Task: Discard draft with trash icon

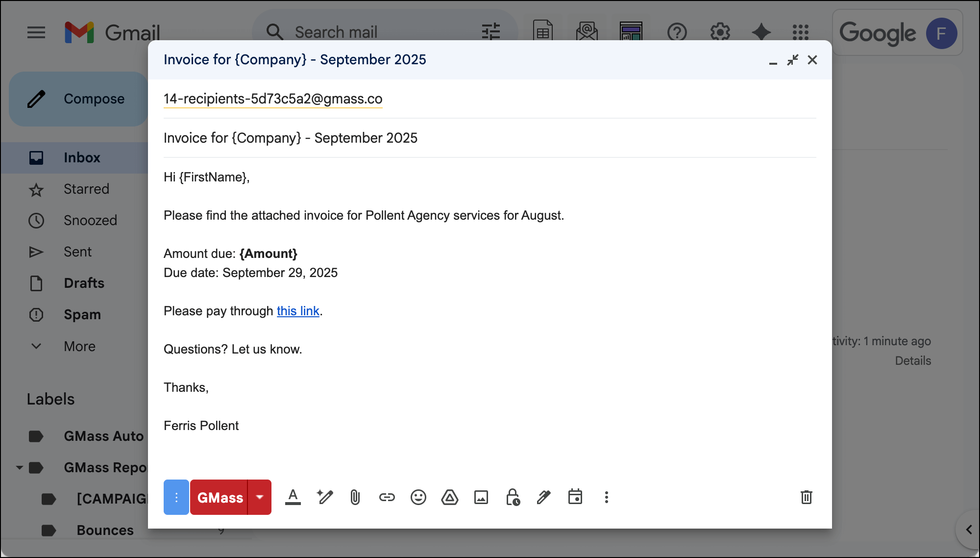Action: click(x=806, y=497)
